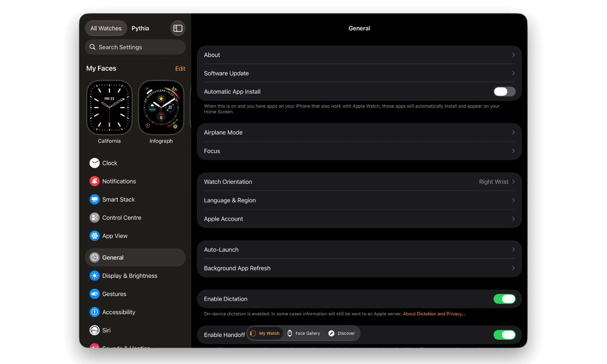Open Airplane Mode chevron

(513, 133)
